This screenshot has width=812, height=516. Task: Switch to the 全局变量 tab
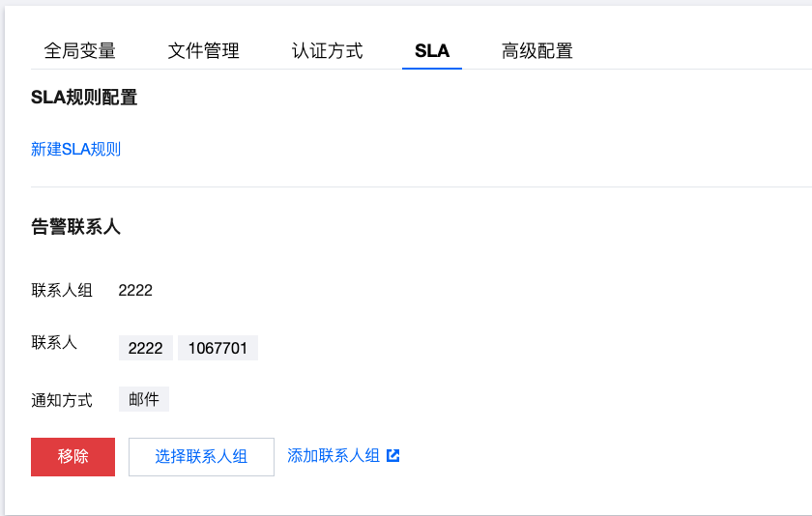pos(80,51)
